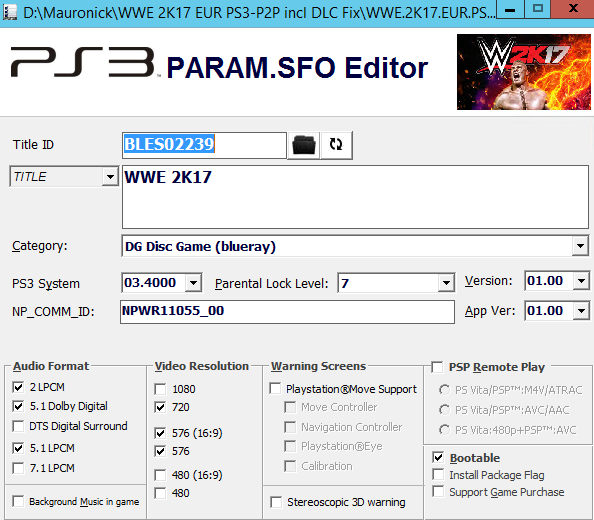Click the refresh arrows icon button

pos(336,145)
